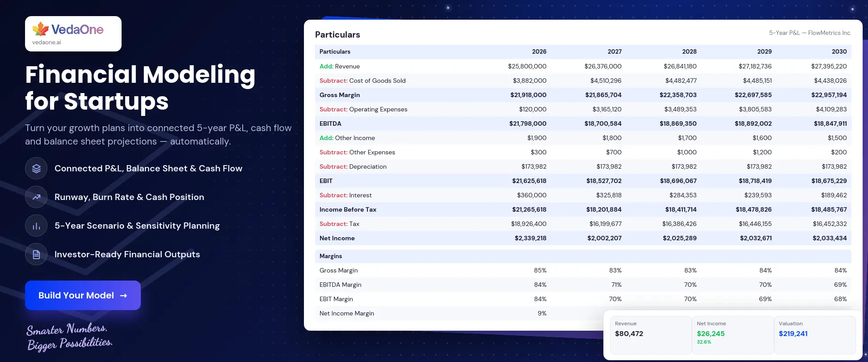
Task: Select the Investor-Ready Financial Outputs text
Action: coord(127,254)
